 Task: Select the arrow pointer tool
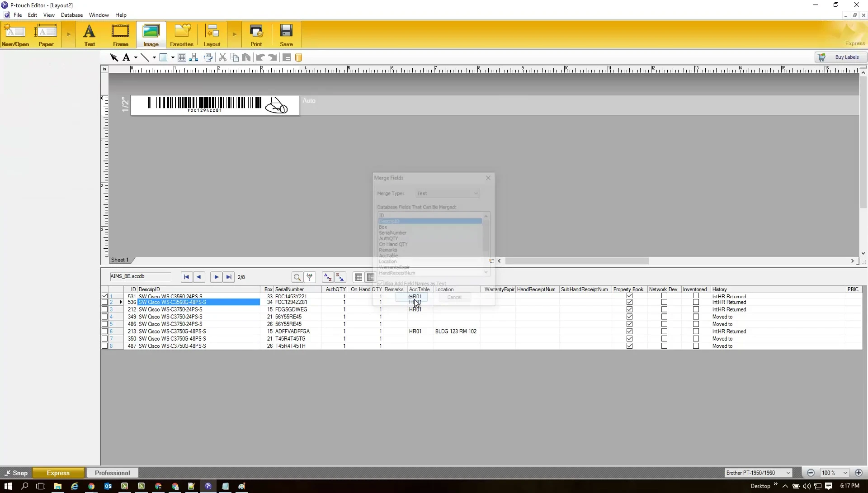click(114, 57)
